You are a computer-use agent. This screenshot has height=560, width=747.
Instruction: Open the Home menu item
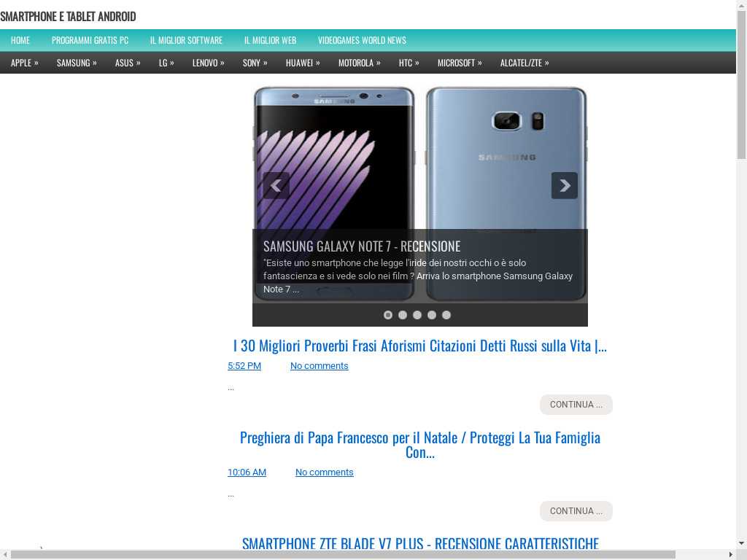pyautogui.click(x=20, y=41)
